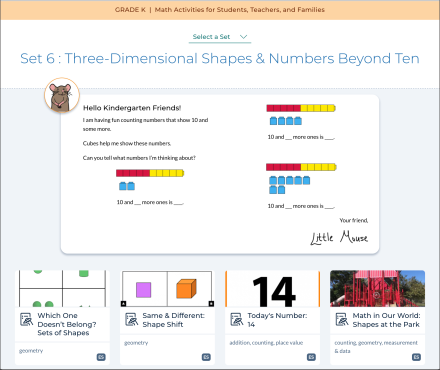Open the Select a Set dropdown
The height and width of the screenshot is (370, 440).
tap(220, 37)
